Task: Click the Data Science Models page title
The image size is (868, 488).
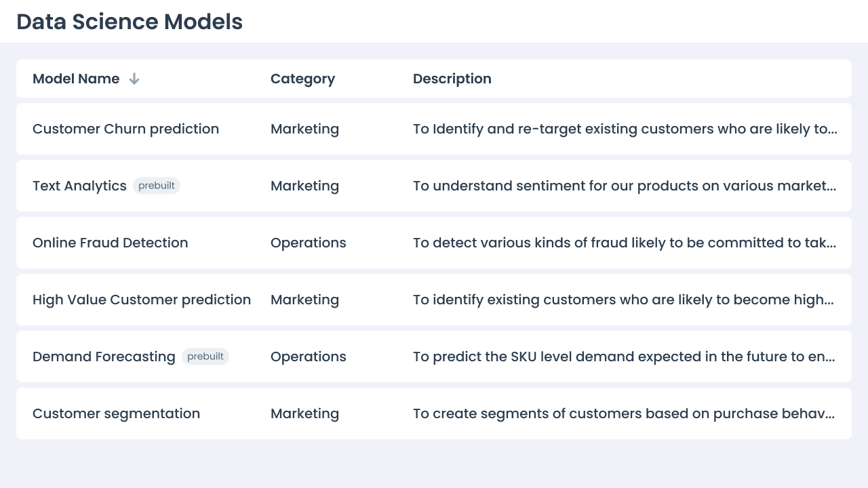Action: pyautogui.click(x=130, y=22)
